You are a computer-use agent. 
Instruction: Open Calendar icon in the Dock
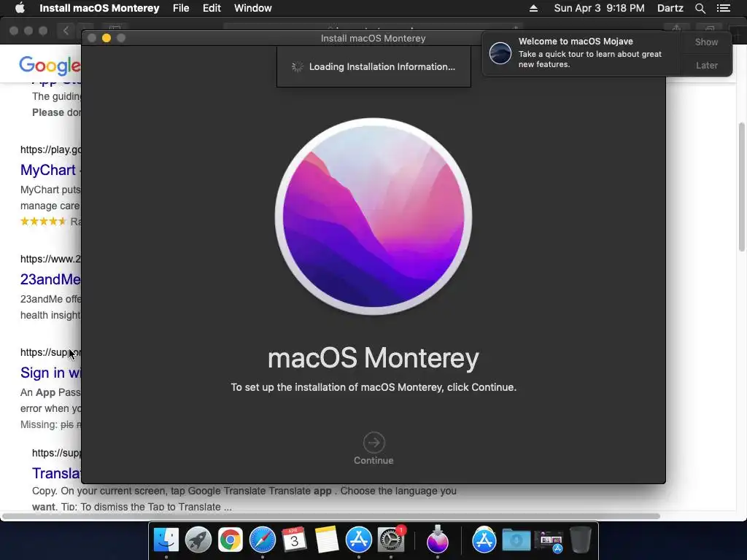295,540
